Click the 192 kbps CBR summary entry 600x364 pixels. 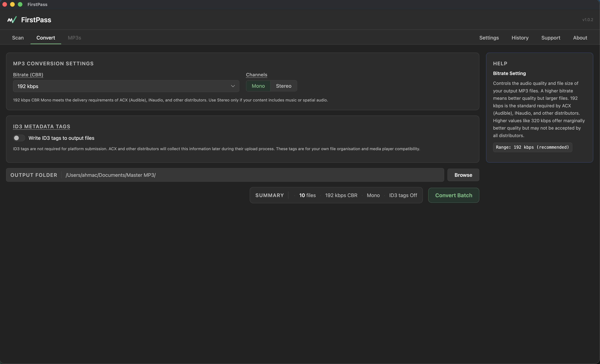[x=341, y=195]
